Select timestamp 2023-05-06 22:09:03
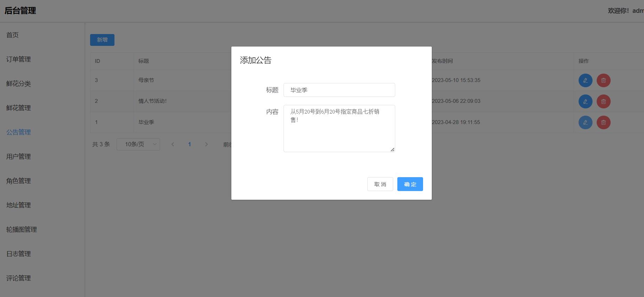This screenshot has width=644, height=297. 456,101
